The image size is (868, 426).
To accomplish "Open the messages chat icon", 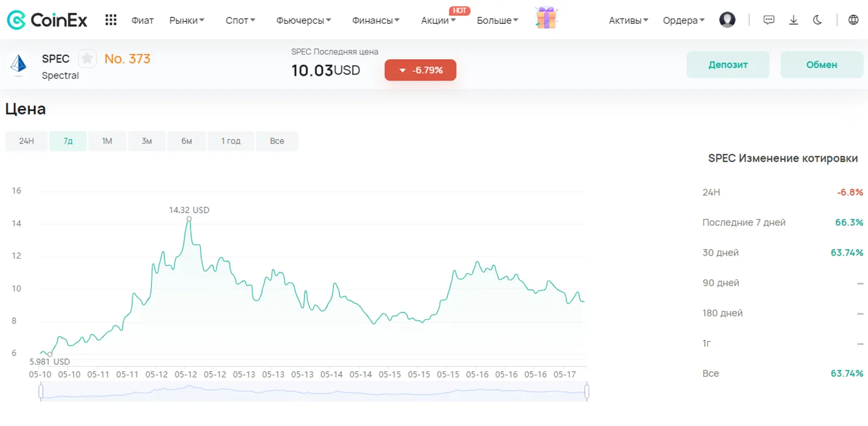I will [769, 20].
